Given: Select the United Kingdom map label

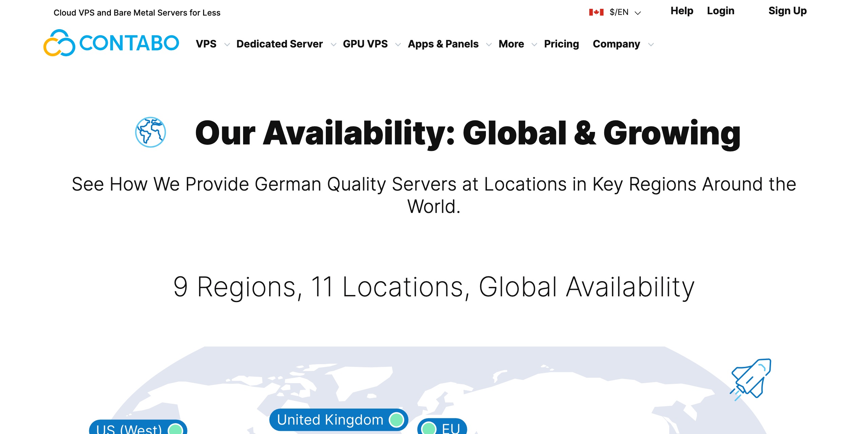Looking at the screenshot, I should tap(338, 420).
